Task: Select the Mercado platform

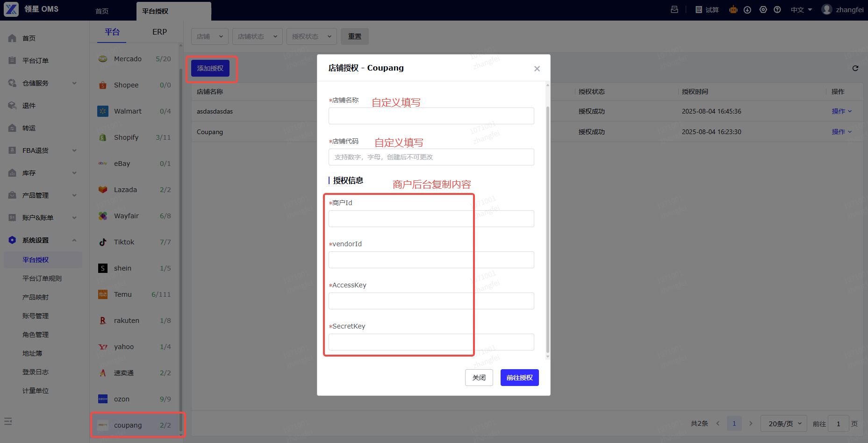Action: pyautogui.click(x=134, y=59)
